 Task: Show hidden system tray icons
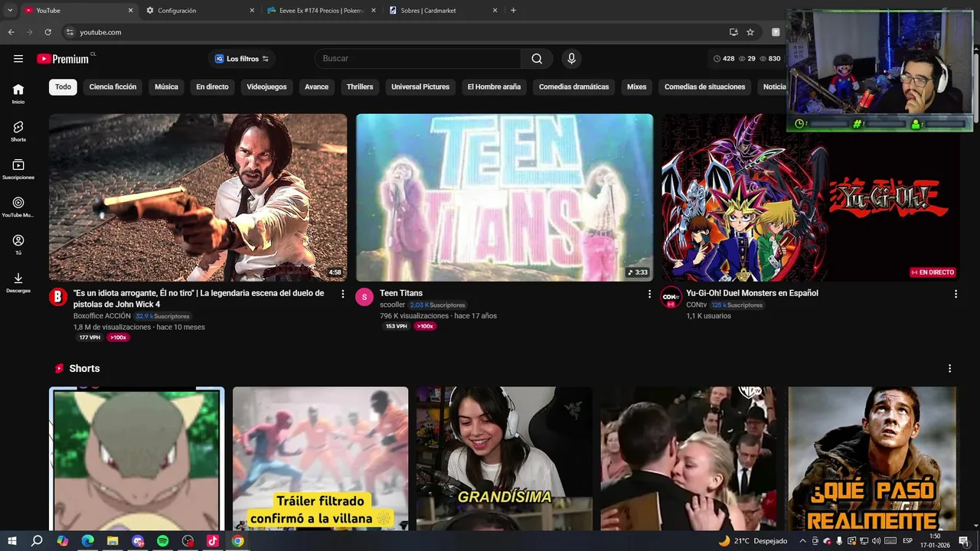(x=802, y=541)
